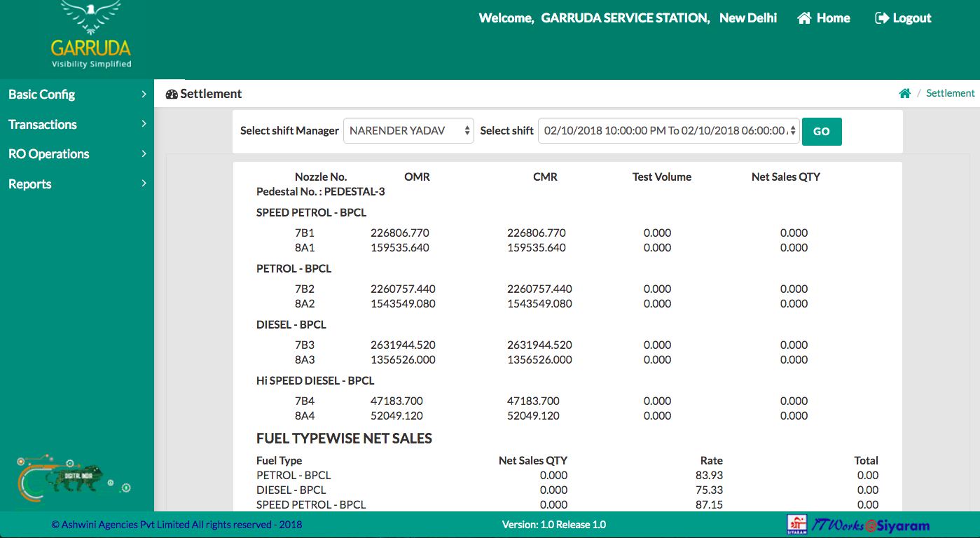Click the Settlement page title

click(211, 94)
